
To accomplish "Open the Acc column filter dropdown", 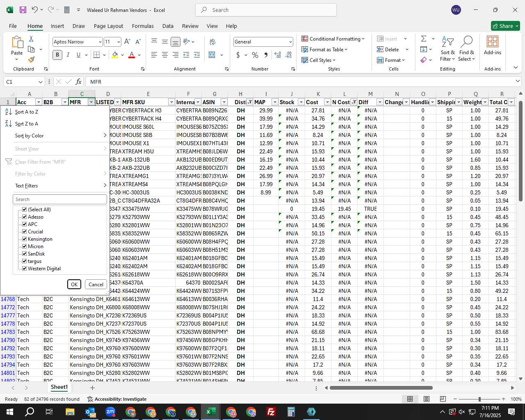I will tap(39, 102).
